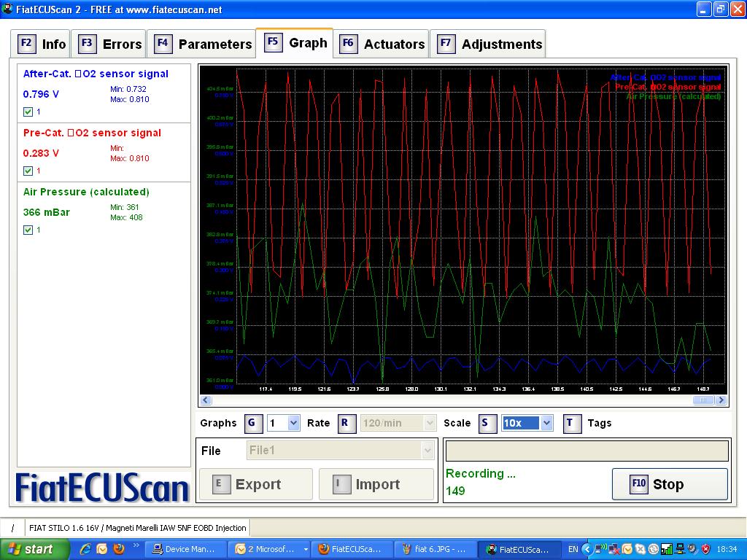Image resolution: width=747 pixels, height=560 pixels.
Task: Open the Parameters tab
Action: point(202,44)
